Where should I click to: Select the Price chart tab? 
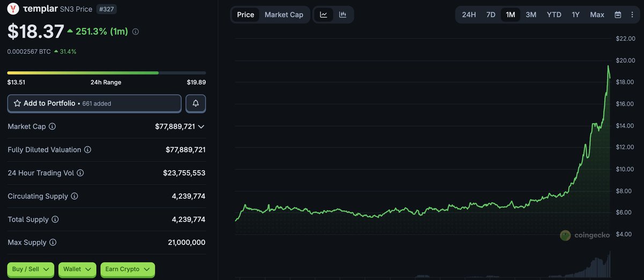click(x=245, y=14)
